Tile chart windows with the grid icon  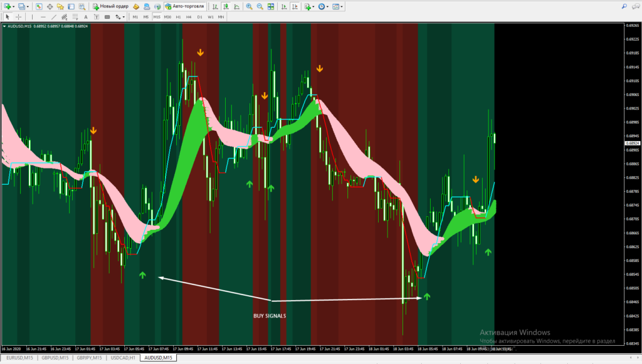click(271, 6)
